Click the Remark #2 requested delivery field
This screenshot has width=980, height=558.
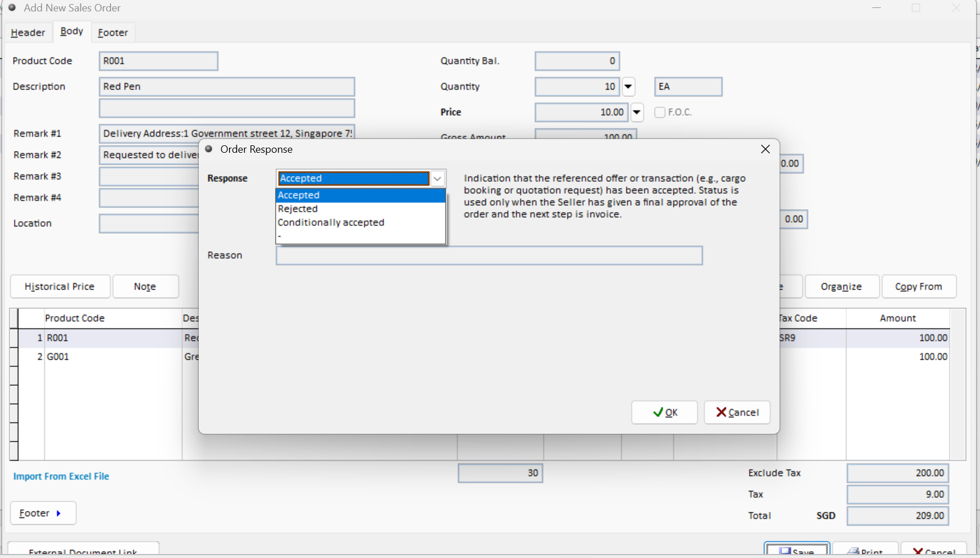pyautogui.click(x=149, y=155)
